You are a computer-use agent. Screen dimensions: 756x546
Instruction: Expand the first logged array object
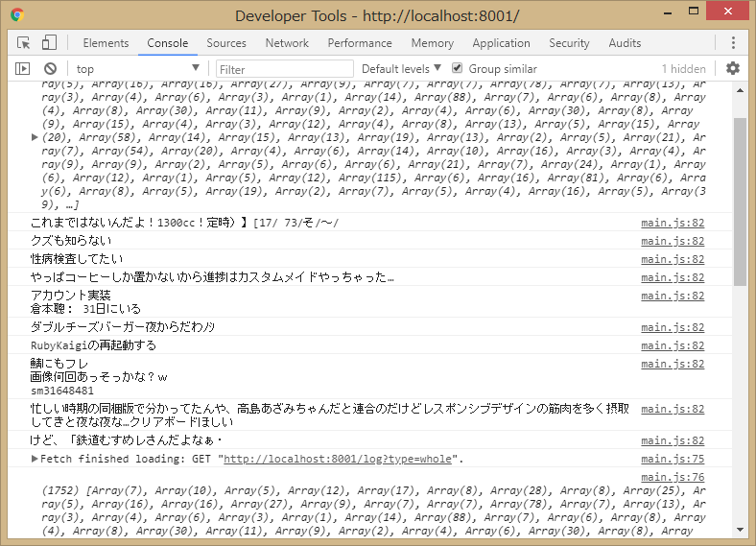pos(35,137)
